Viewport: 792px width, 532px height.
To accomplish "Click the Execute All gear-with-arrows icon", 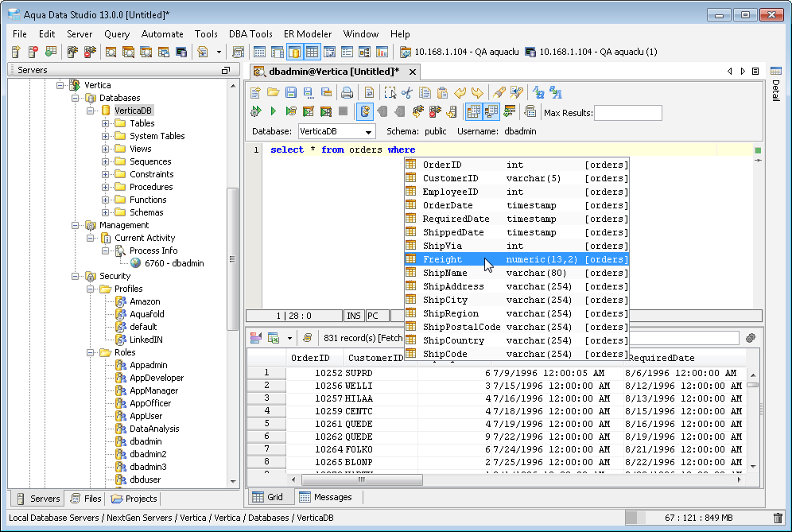I will [x=255, y=111].
